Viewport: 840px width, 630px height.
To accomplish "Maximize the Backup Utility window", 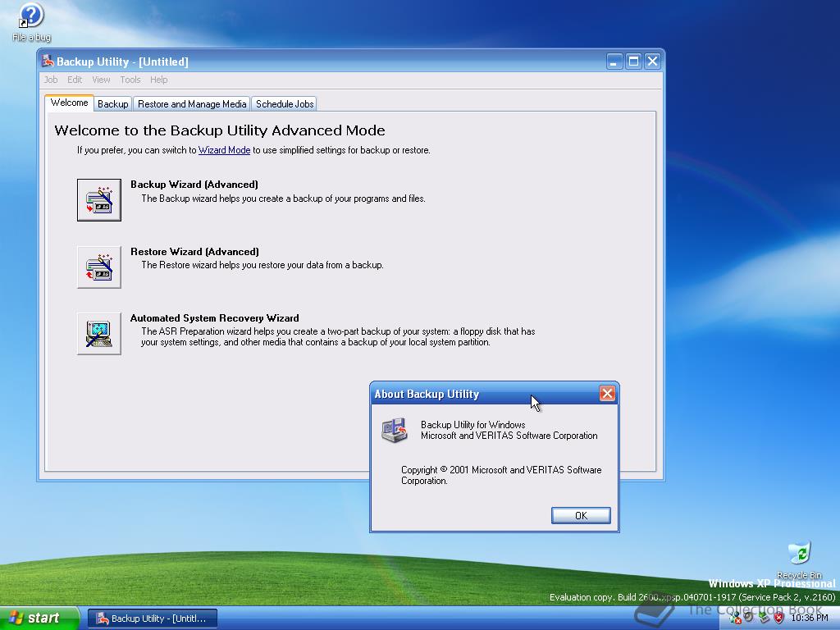I will (x=633, y=61).
